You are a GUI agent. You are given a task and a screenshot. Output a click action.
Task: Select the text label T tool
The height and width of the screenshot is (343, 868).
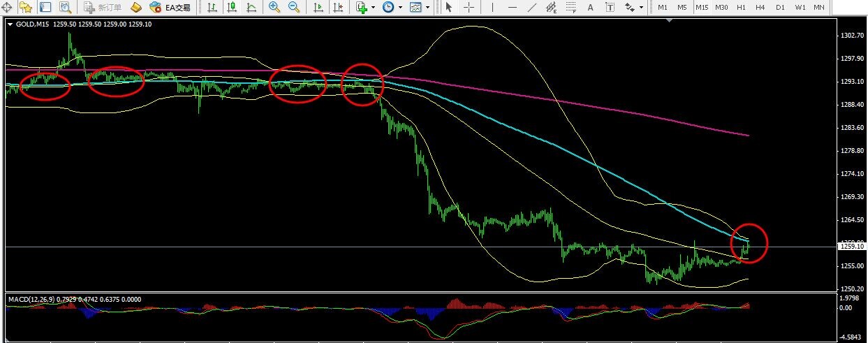tap(610, 8)
